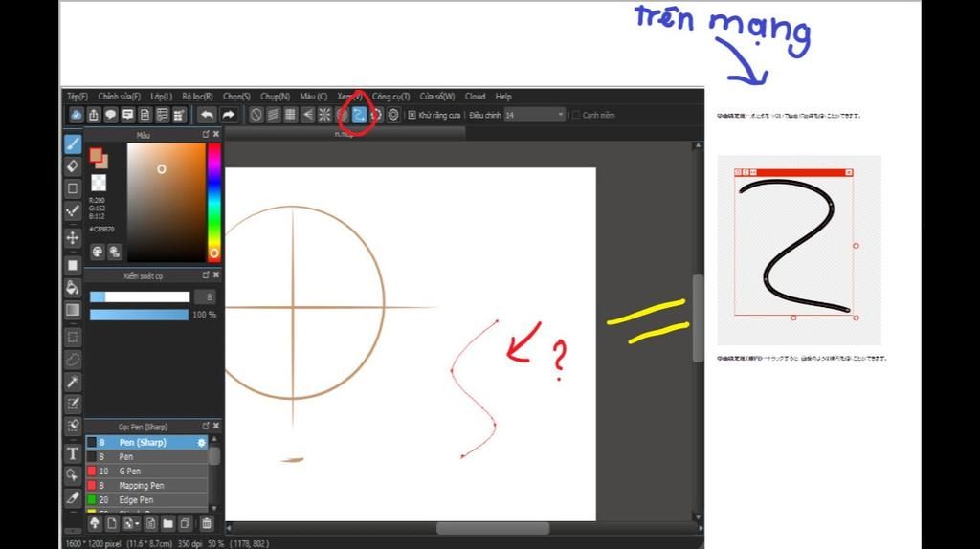Viewport: 980px width, 549px height.
Task: Click the delete brush trash icon
Action: click(207, 523)
